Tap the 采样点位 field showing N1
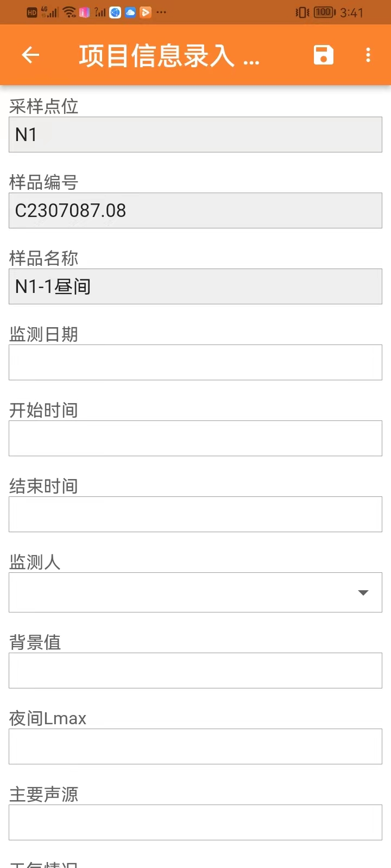Image resolution: width=391 pixels, height=868 pixels. 195,135
